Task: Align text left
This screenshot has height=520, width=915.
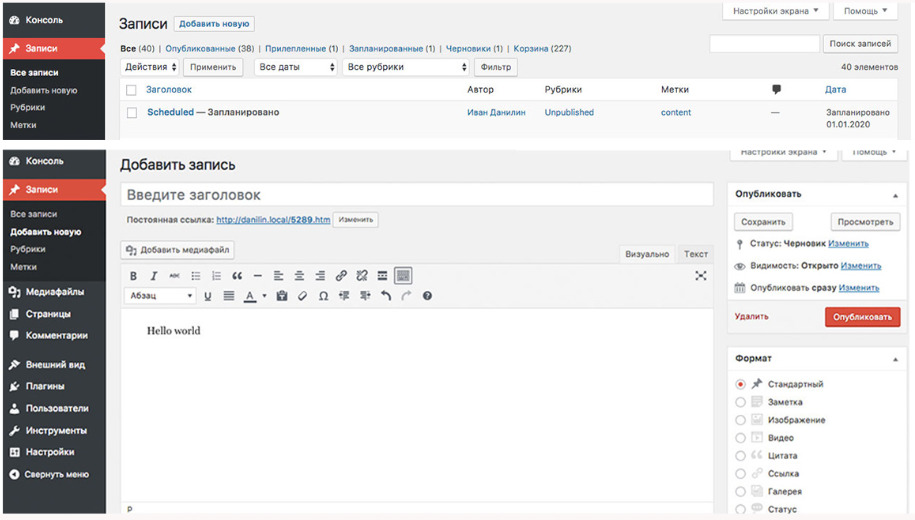Action: coord(278,276)
